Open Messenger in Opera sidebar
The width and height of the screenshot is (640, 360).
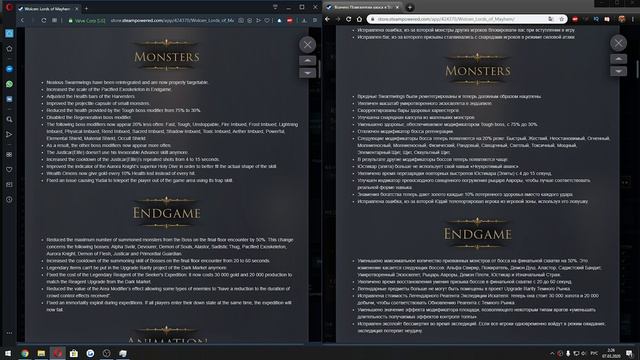pos(9,69)
